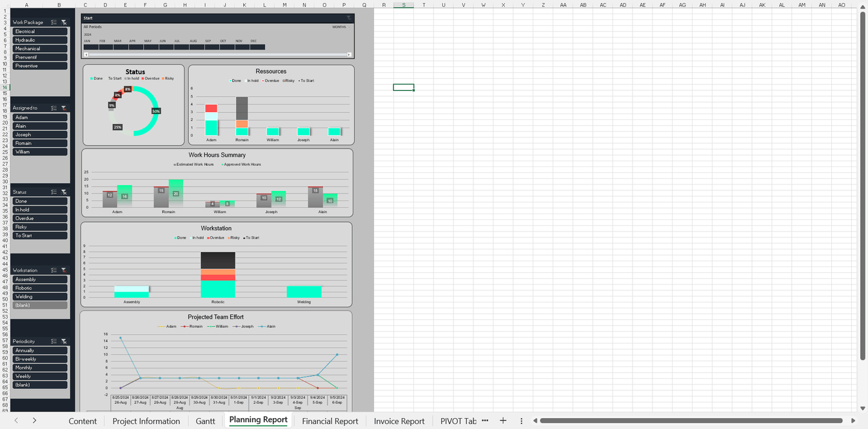Add a new worksheet with the plus icon
The image size is (868, 429).
[x=503, y=421]
